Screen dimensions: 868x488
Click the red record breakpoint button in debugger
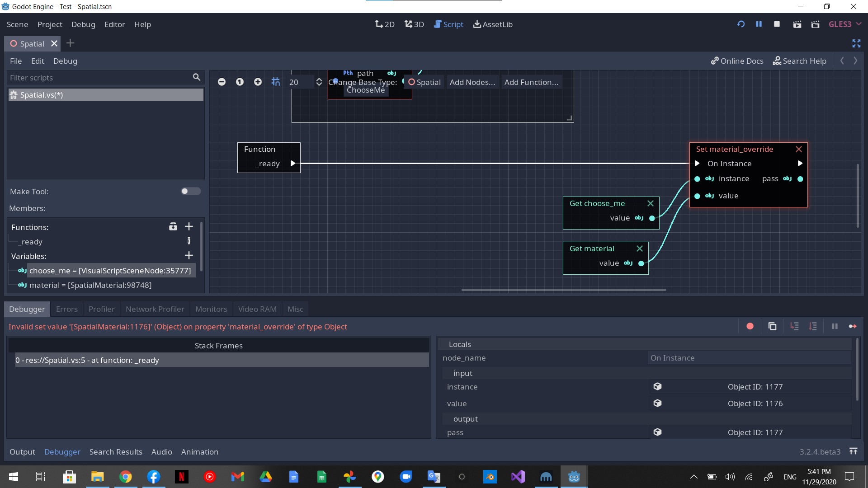pyautogui.click(x=750, y=326)
